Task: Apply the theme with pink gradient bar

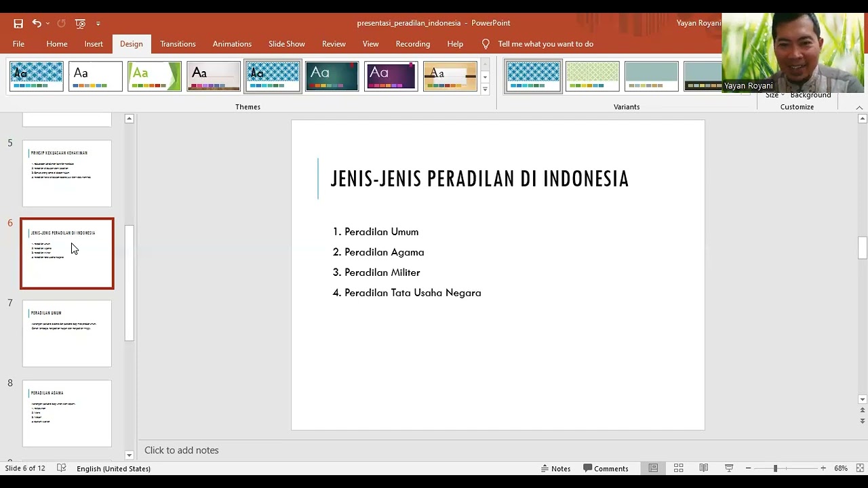Action: pos(214,76)
